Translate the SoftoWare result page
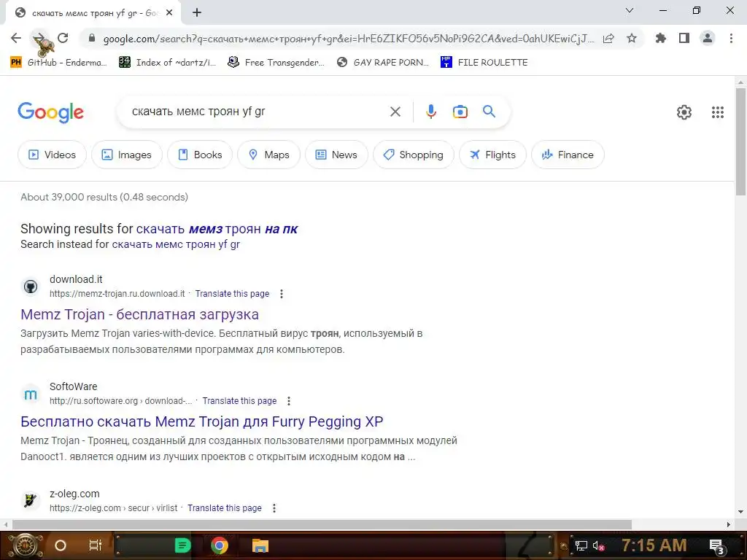747x560 pixels. click(x=239, y=401)
